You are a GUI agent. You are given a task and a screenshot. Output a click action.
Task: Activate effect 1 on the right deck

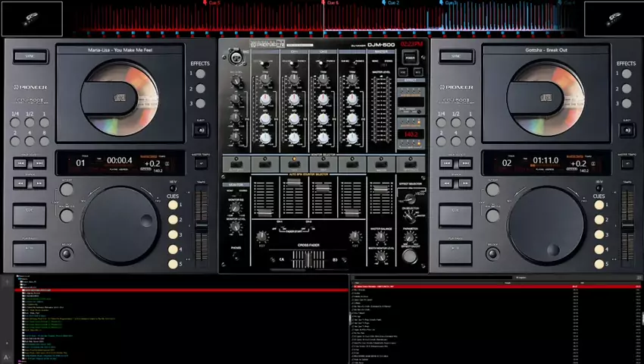[627, 74]
